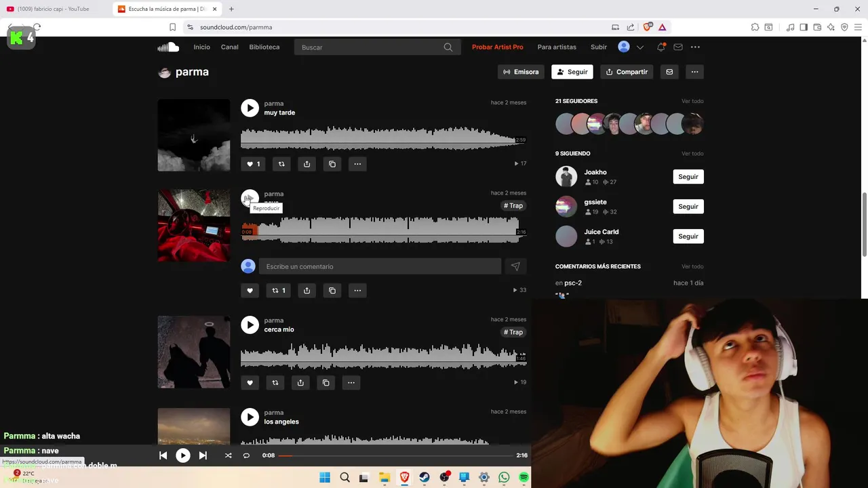Open Windows Start menu
The image size is (868, 488).
tap(325, 477)
